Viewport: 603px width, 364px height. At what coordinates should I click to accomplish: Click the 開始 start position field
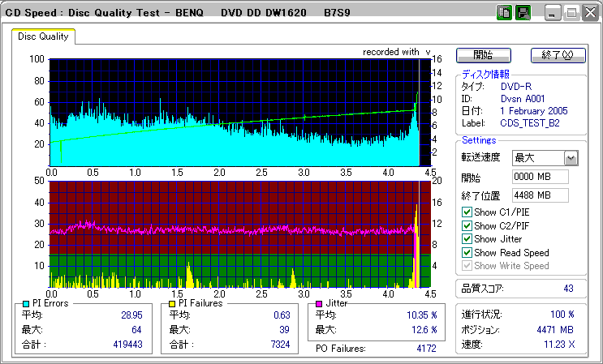tap(540, 177)
